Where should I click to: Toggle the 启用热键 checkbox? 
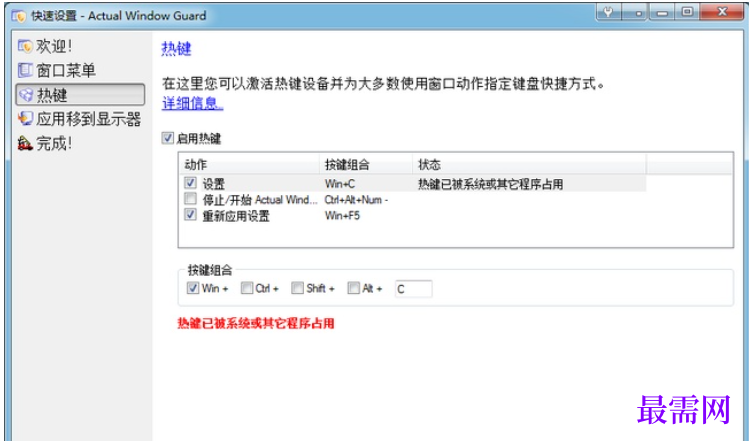coord(167,139)
